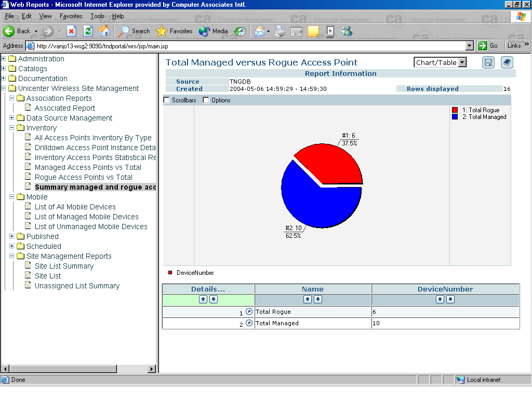Open the Tools menu
Image resolution: width=532 pixels, height=399 pixels.
[x=97, y=16]
